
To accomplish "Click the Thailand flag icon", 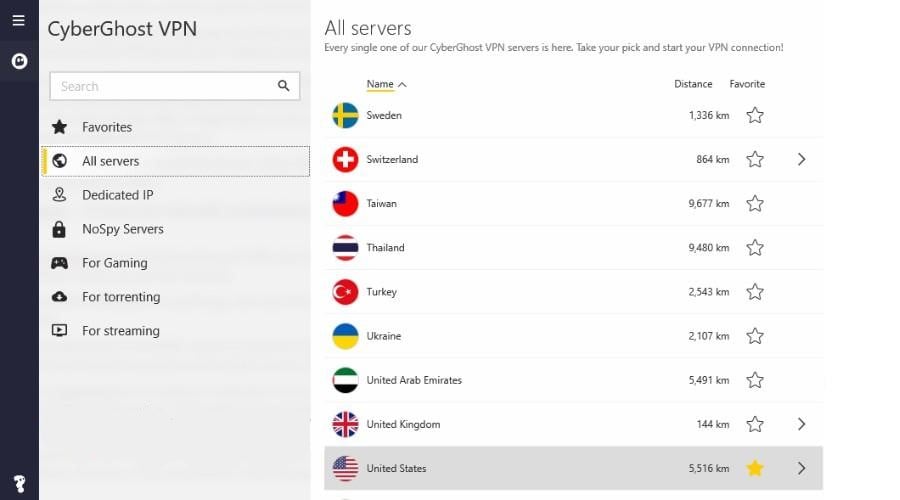I will (x=345, y=248).
